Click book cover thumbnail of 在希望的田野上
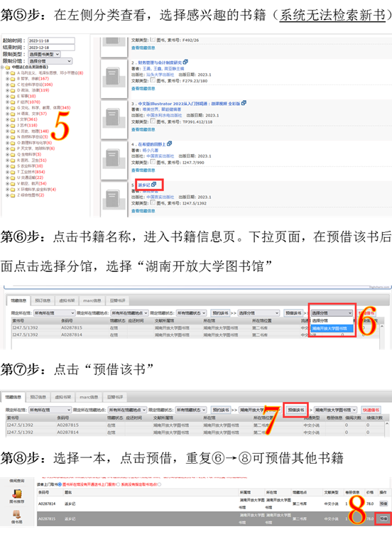 click(114, 160)
